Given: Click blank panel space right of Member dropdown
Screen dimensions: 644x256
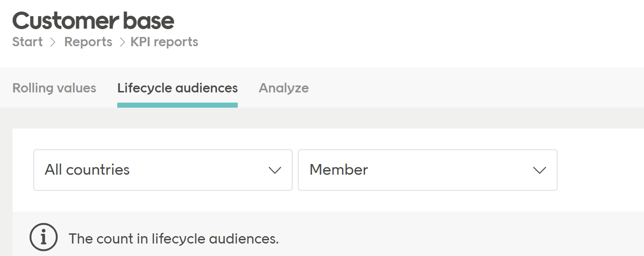Looking at the screenshot, I should coord(600,170).
